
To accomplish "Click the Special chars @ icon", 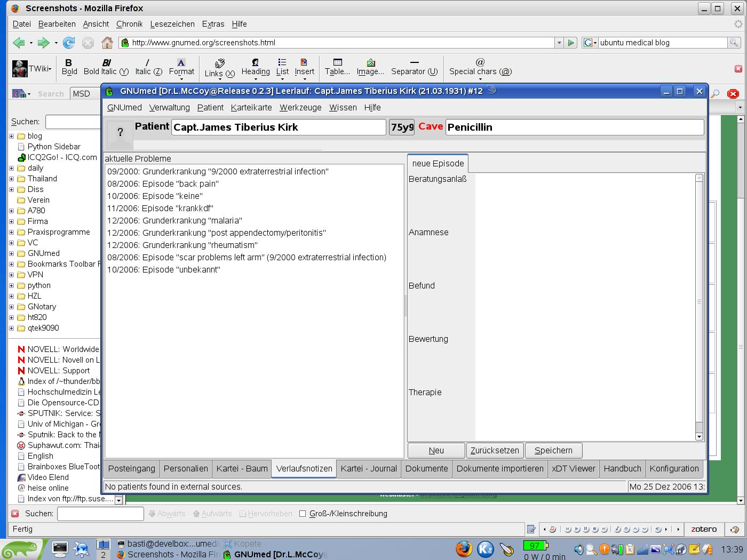I will tap(480, 62).
